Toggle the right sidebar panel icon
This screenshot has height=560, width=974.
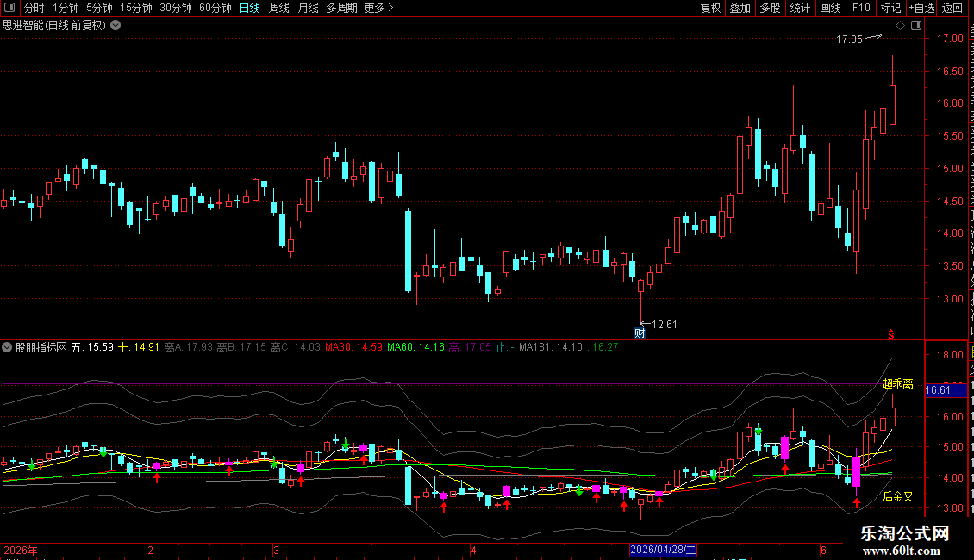[916, 26]
